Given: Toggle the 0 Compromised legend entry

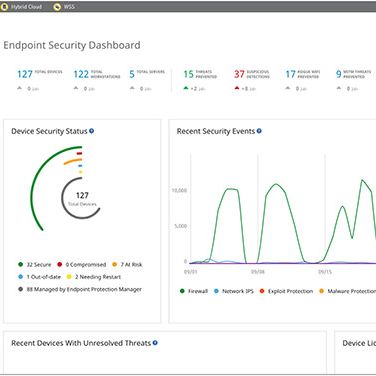Looking at the screenshot, I should [x=82, y=265].
